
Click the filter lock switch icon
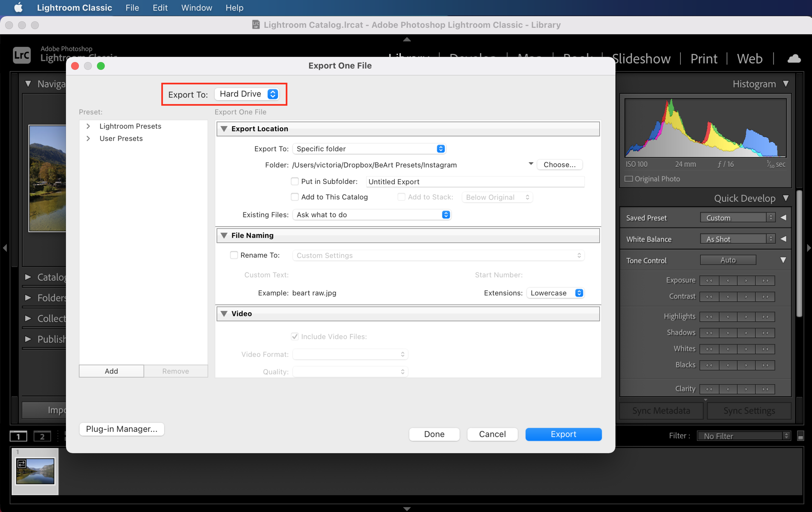click(800, 436)
